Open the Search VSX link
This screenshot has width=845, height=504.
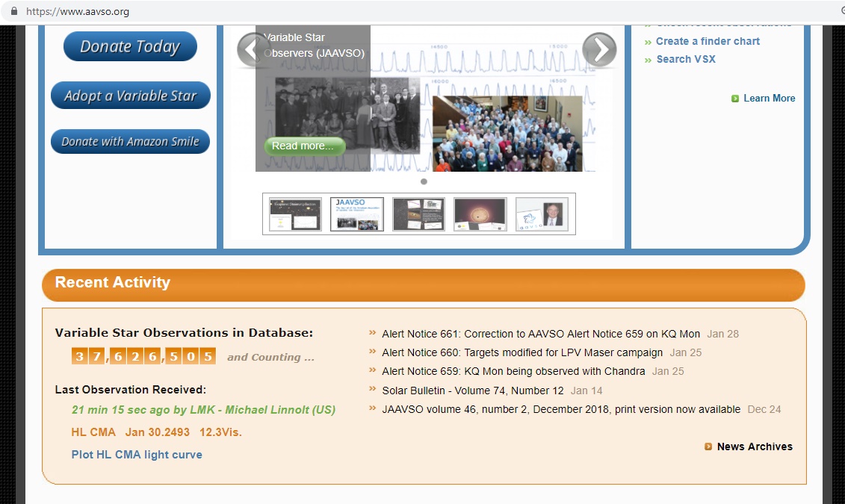click(686, 59)
